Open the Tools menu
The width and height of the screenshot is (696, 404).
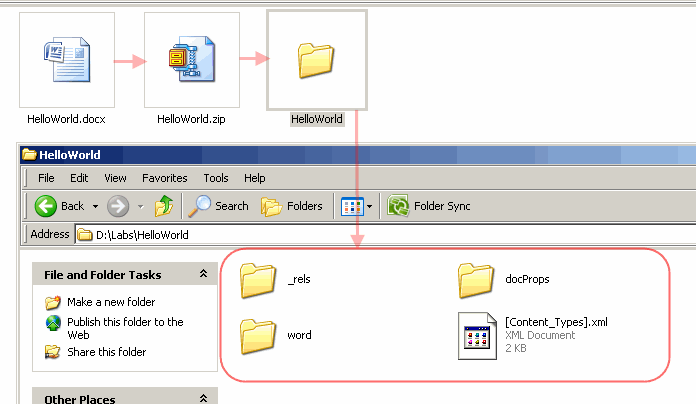tap(216, 178)
